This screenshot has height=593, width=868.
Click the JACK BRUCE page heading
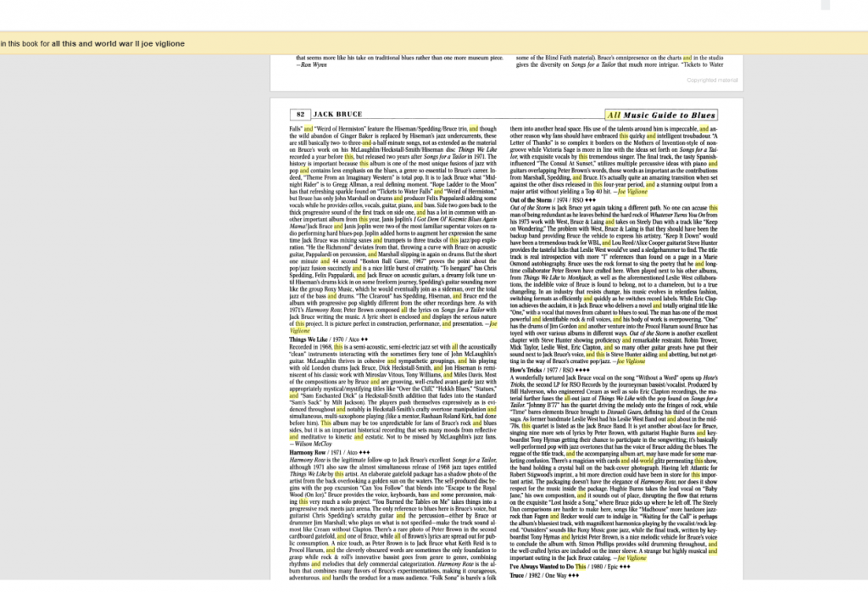[x=337, y=115]
